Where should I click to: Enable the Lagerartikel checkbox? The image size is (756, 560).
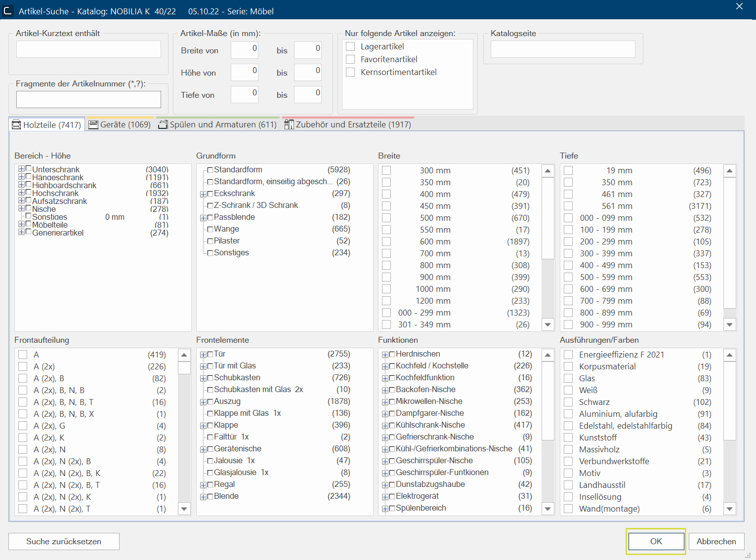click(x=350, y=46)
